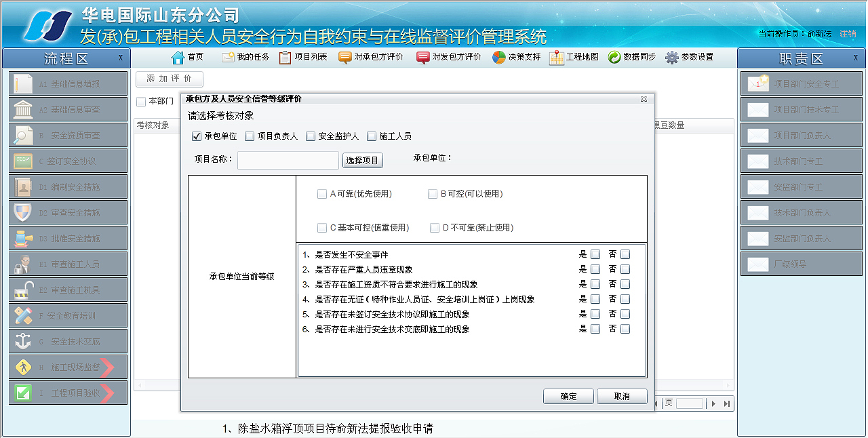This screenshot has height=438, width=868.
Task: Close the 安全信誉等级评价 dialog
Action: pos(644,99)
